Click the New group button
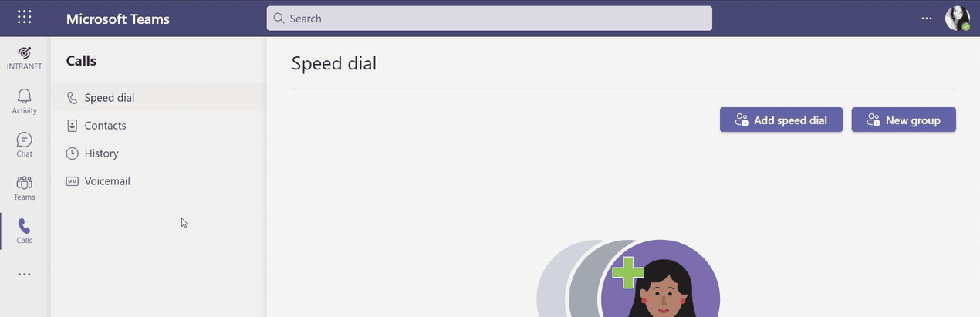Image resolution: width=980 pixels, height=317 pixels. (904, 120)
